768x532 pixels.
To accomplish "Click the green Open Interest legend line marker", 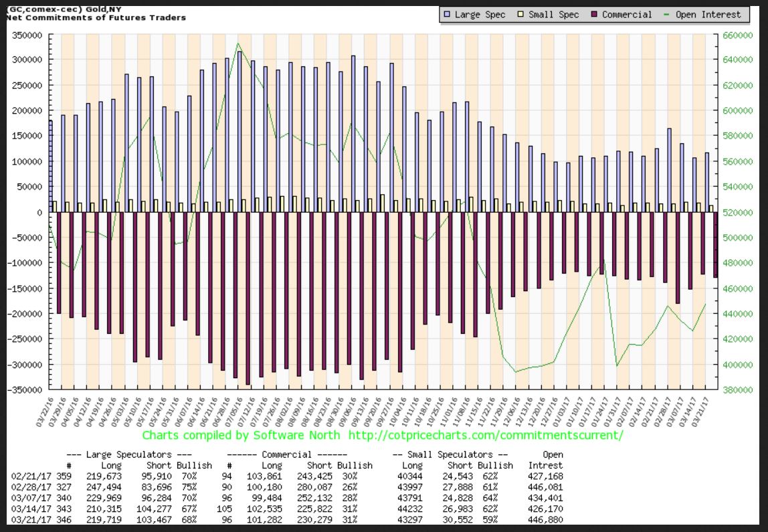I will point(666,14).
